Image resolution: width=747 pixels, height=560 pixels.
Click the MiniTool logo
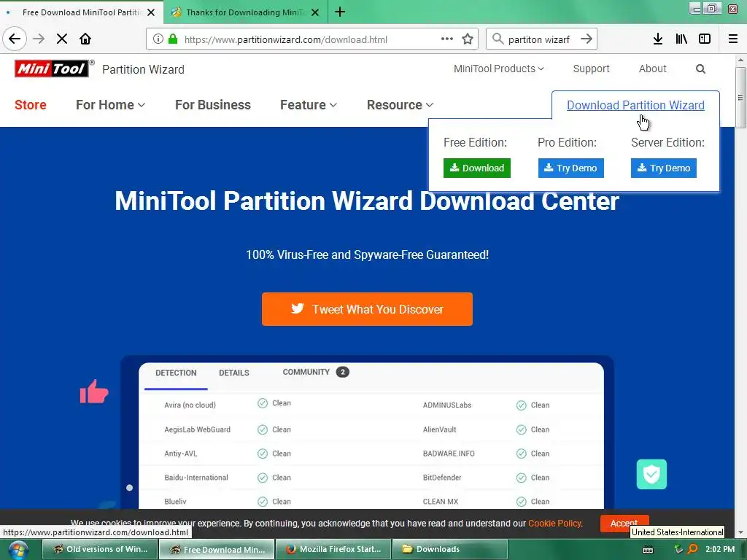[52, 69]
